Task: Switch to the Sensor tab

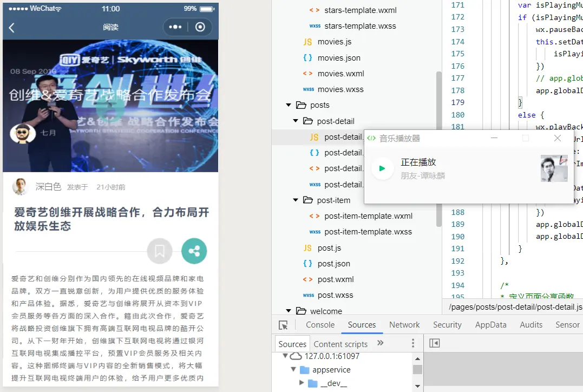Action: click(567, 325)
